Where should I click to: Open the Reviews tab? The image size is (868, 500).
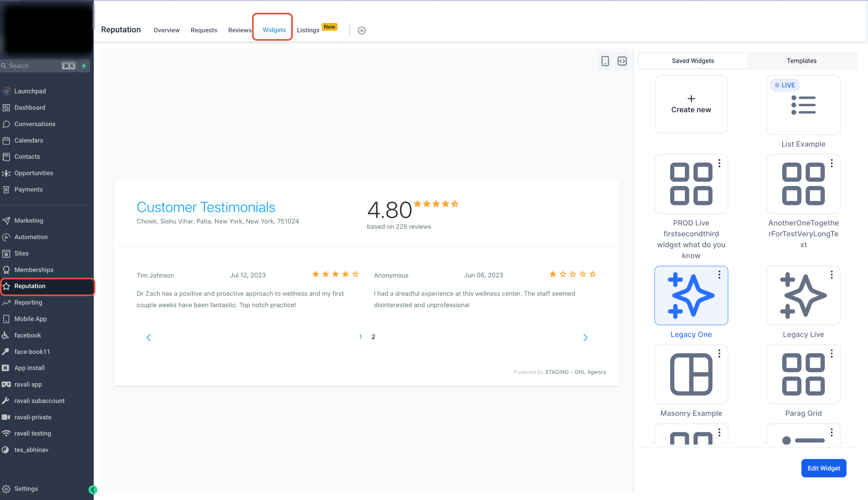(x=240, y=30)
